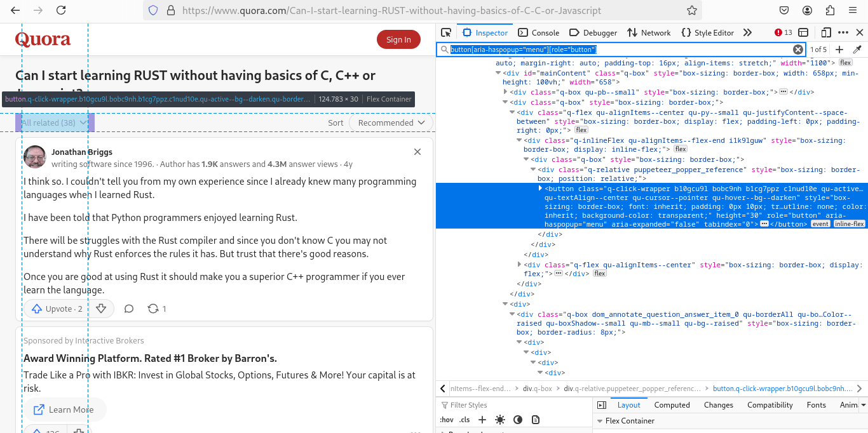Add a new style rule
The height and width of the screenshot is (433, 868).
482,420
